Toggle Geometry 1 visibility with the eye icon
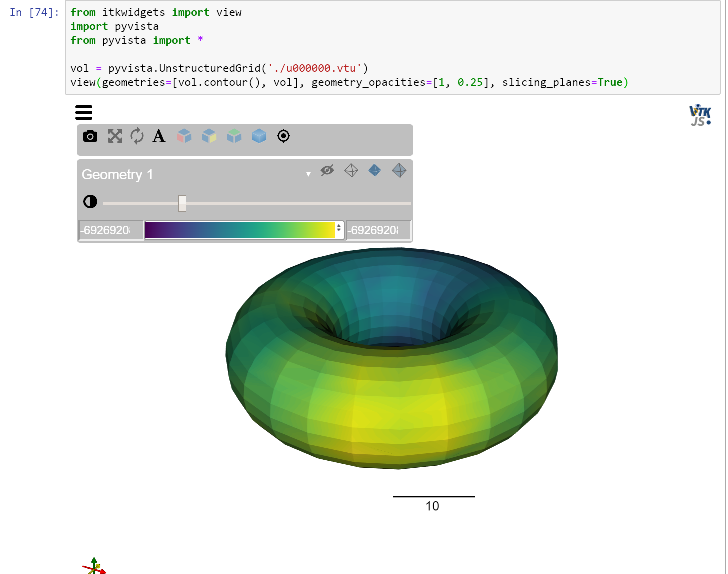This screenshot has width=728, height=574. 327,170
